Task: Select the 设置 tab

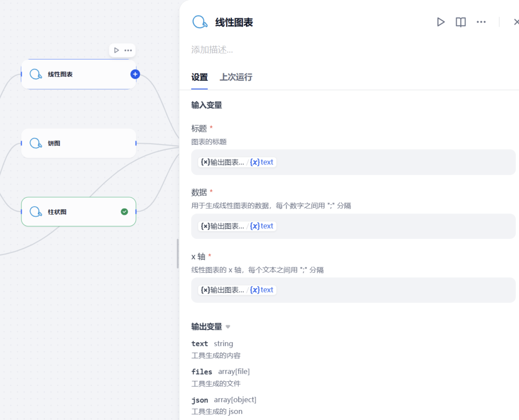Action: 199,77
